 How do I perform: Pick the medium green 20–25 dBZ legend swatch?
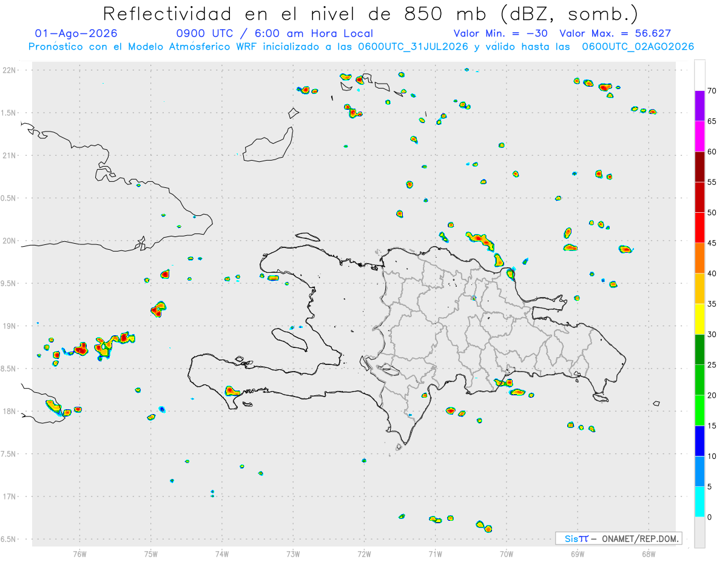(699, 380)
